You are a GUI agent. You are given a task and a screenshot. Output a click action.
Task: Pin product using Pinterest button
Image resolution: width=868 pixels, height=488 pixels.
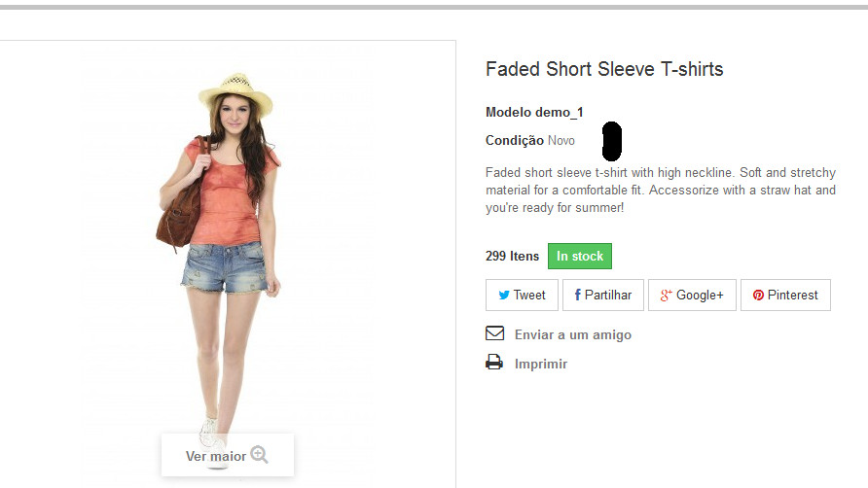coord(785,295)
